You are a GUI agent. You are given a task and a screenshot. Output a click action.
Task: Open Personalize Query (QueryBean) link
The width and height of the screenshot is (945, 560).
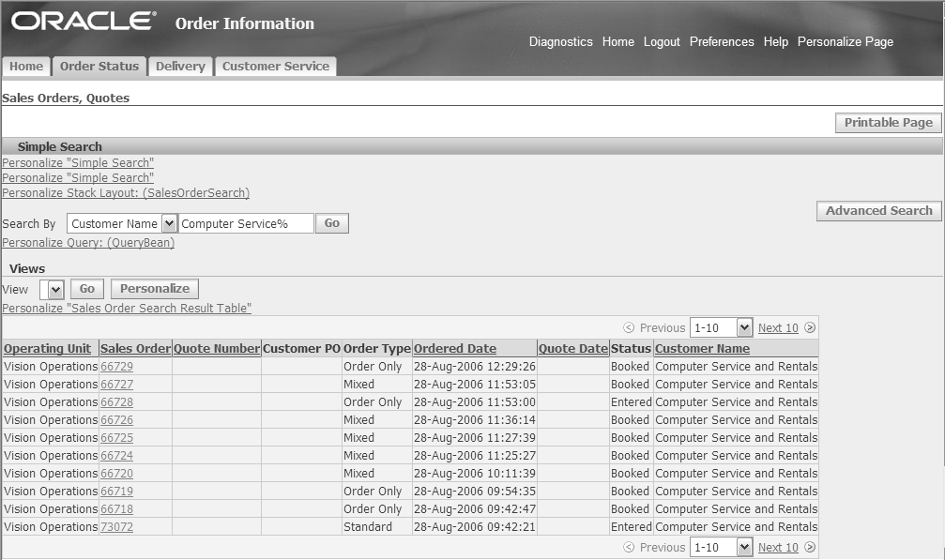click(x=88, y=242)
